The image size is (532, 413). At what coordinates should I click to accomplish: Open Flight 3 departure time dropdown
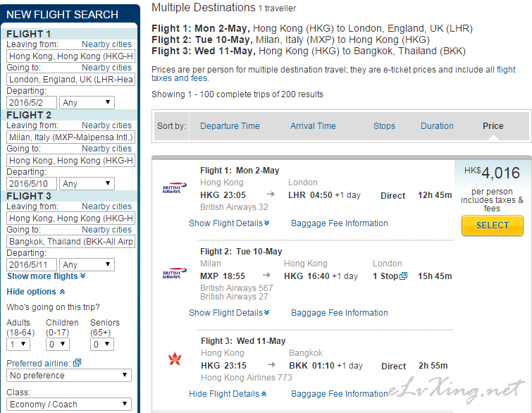87,265
